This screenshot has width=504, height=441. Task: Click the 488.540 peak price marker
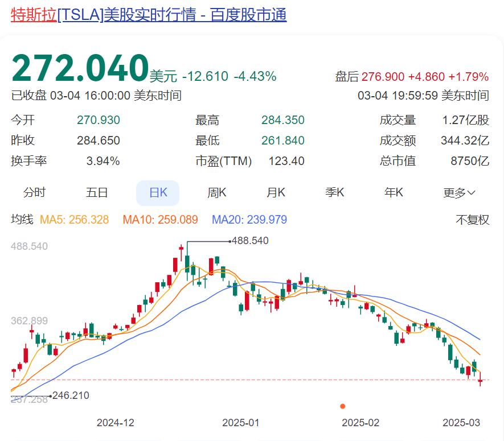[x=251, y=241]
